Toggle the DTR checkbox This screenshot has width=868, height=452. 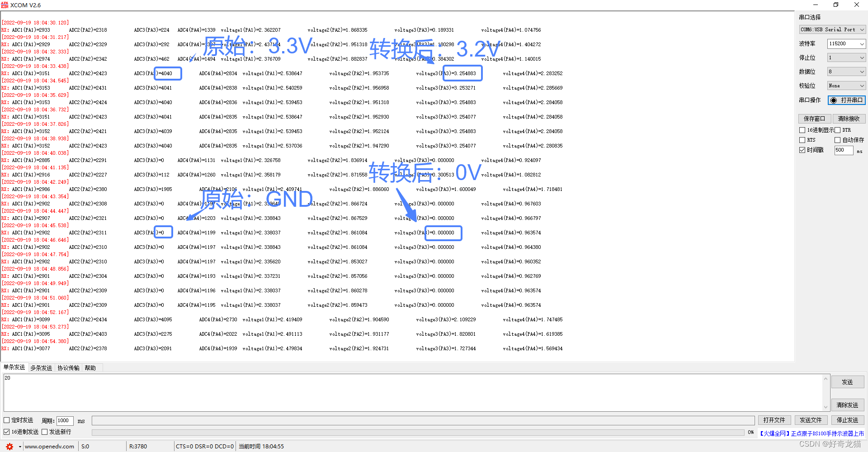pos(837,130)
